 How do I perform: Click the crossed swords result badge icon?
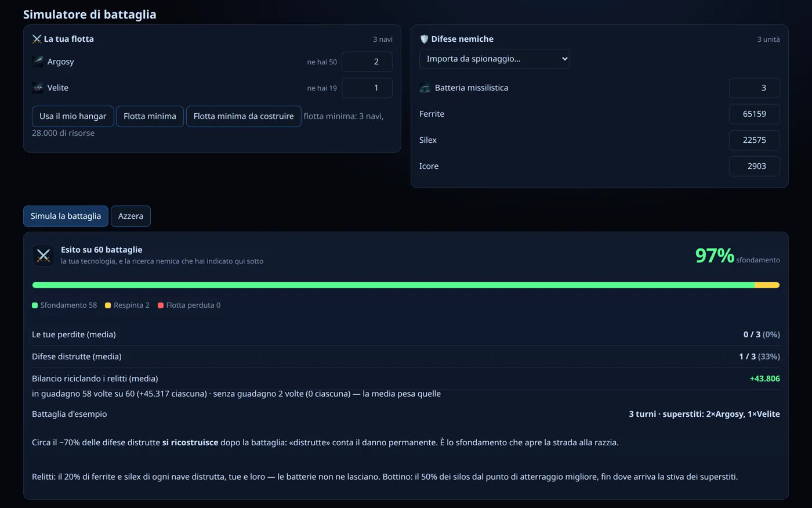click(x=43, y=255)
